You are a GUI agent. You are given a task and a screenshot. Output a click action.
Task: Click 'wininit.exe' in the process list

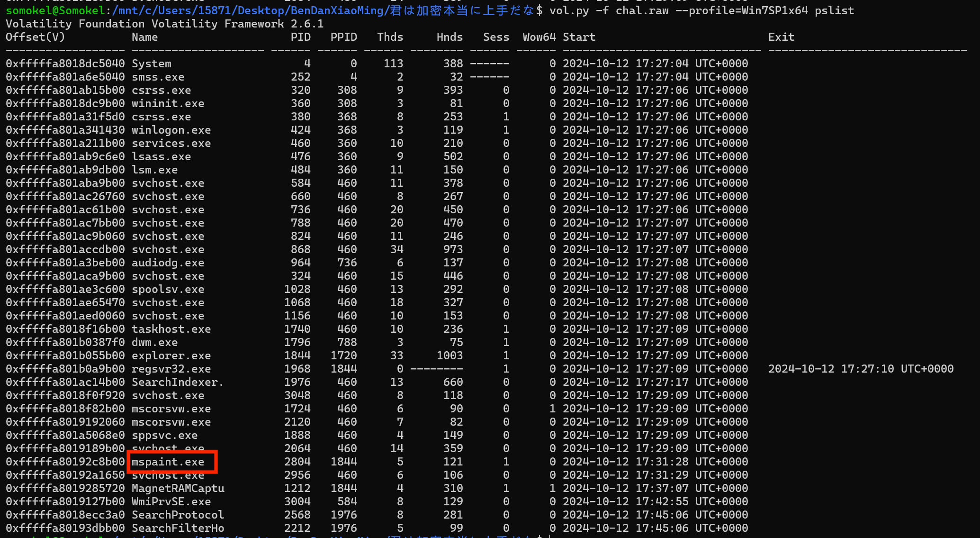(x=168, y=103)
